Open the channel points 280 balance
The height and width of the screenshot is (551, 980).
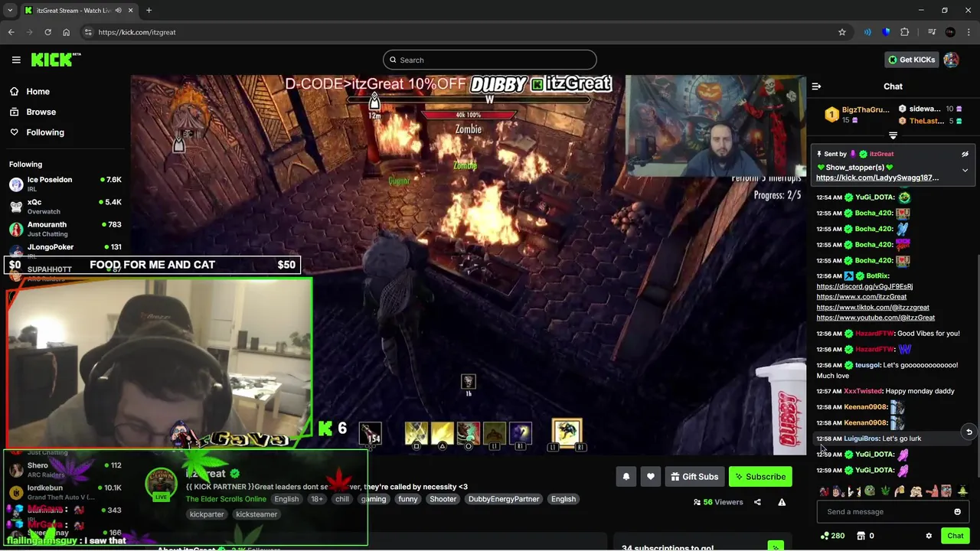pyautogui.click(x=832, y=536)
